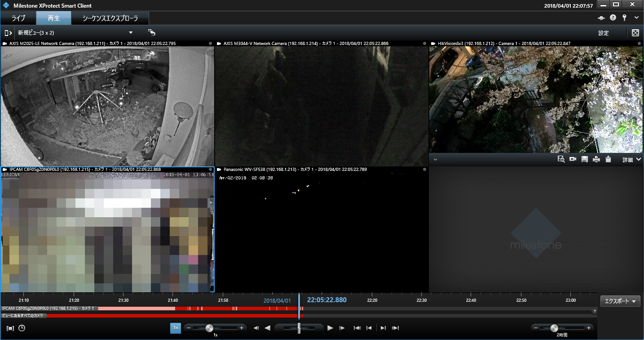This screenshot has height=340, width=644.
Task: Adjust the 2時間 time span slider
Action: pyautogui.click(x=554, y=328)
